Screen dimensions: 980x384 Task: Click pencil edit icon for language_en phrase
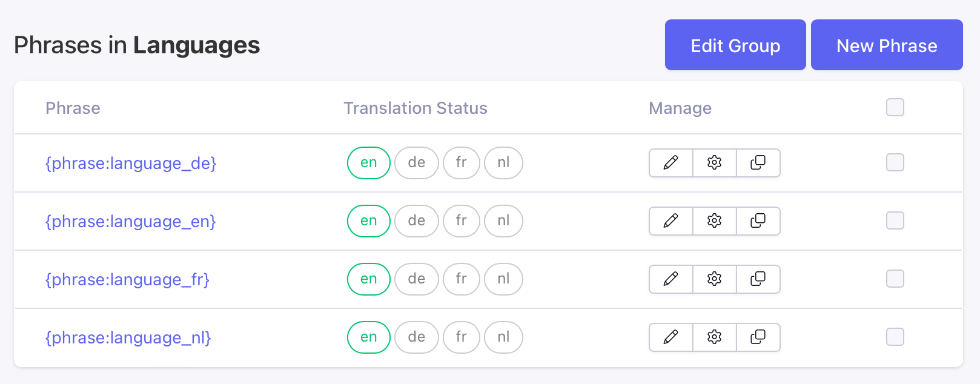click(x=671, y=221)
